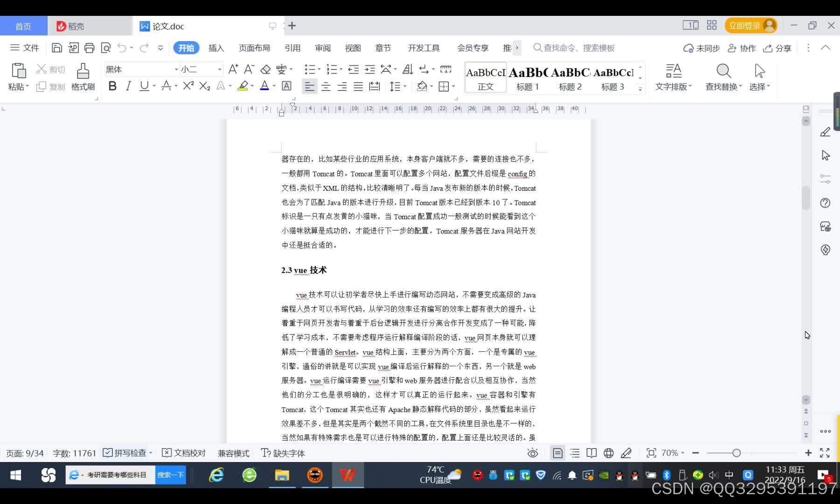
Task: Open the Select dropdown
Action: pyautogui.click(x=760, y=87)
